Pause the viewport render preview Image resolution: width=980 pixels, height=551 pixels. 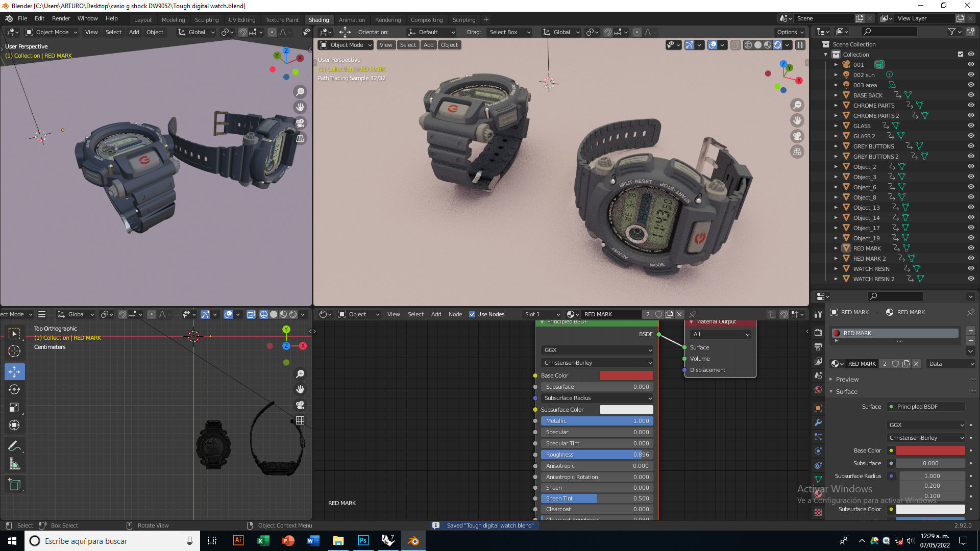click(x=800, y=45)
